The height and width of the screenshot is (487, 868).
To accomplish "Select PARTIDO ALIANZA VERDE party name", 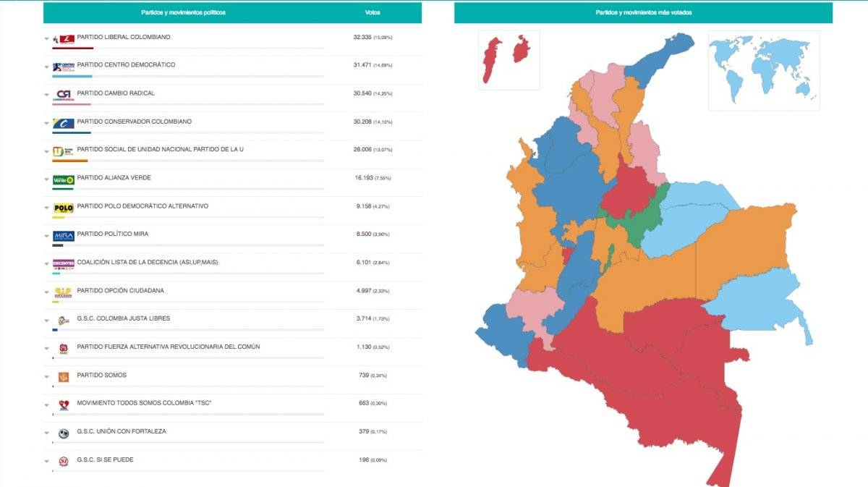I will (114, 178).
